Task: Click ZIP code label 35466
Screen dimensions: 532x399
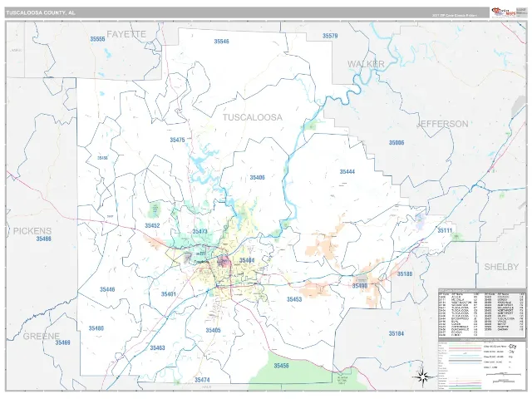Action: (44, 239)
